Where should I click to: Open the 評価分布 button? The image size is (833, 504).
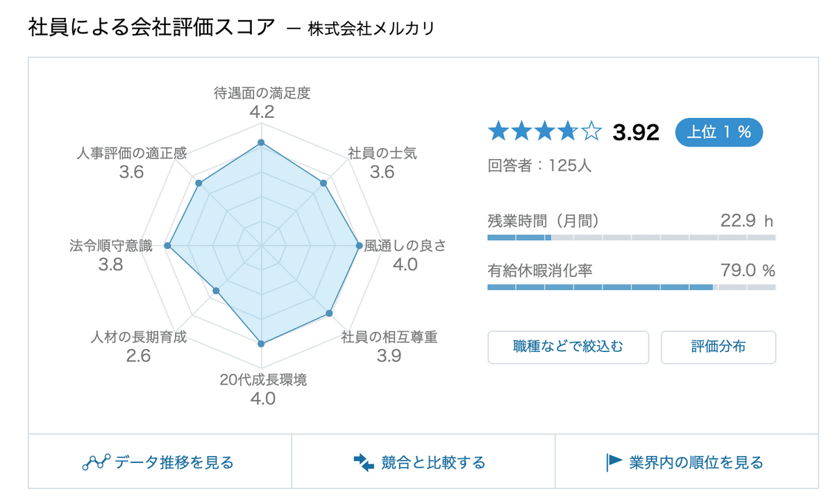(x=718, y=347)
